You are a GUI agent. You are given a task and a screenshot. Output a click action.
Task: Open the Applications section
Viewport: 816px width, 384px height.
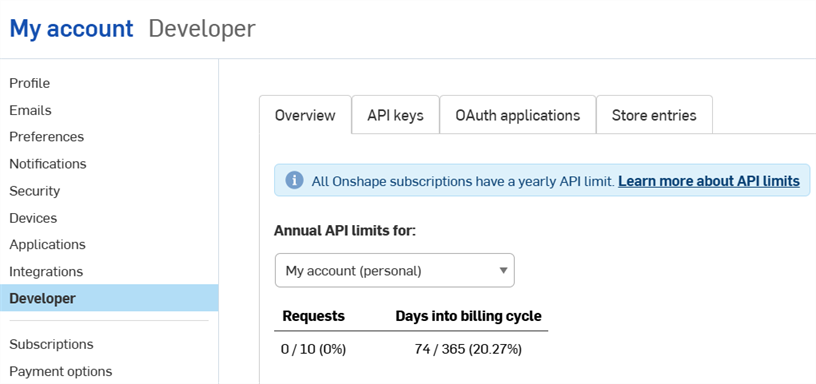(x=47, y=245)
